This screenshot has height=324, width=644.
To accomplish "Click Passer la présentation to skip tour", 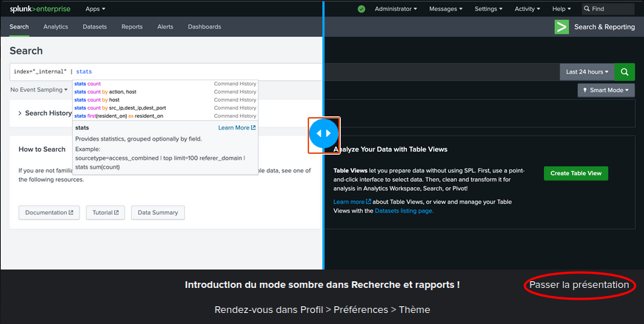I will click(579, 285).
